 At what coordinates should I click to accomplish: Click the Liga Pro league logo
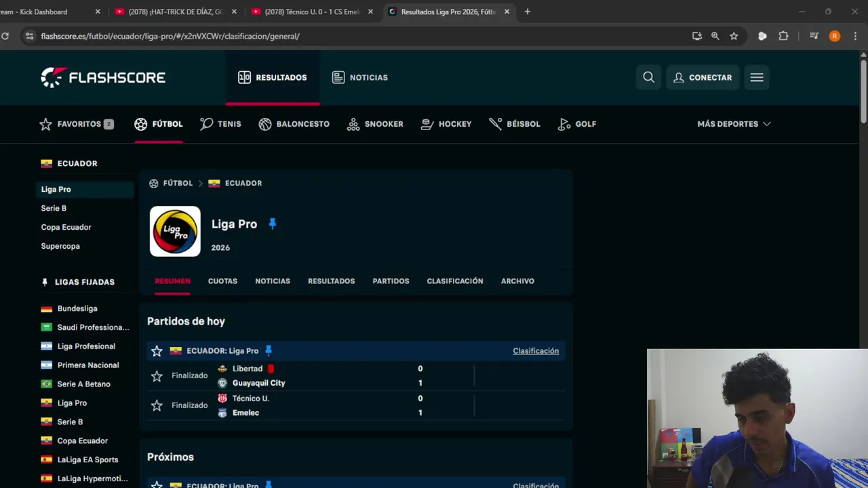(175, 231)
